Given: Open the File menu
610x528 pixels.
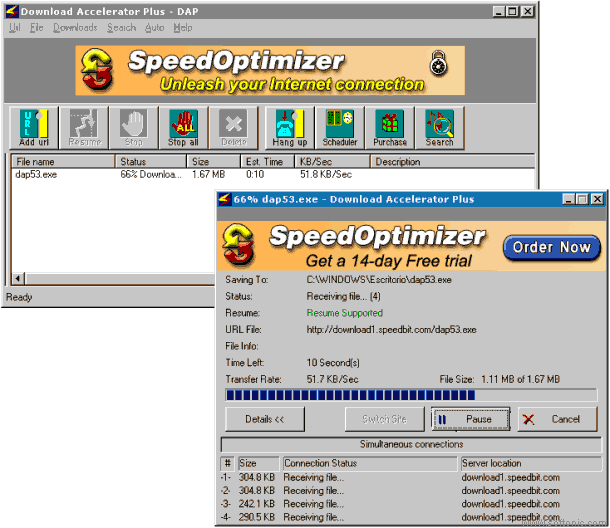Looking at the screenshot, I should [37, 28].
